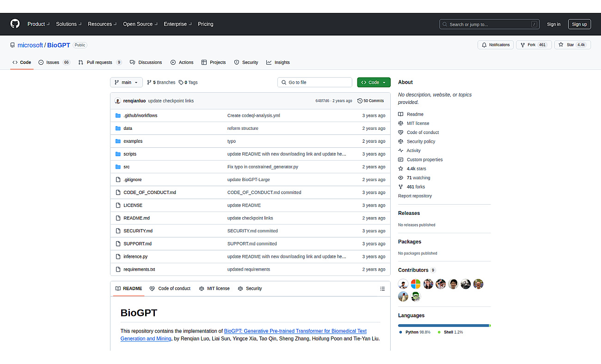Click the src folder icon
The image size is (601, 364).
[x=118, y=167]
